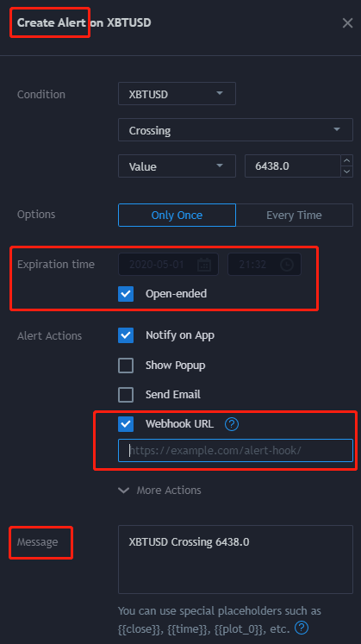The image size is (361, 644).
Task: Disable Notify on App checkbox
Action: [x=126, y=335]
